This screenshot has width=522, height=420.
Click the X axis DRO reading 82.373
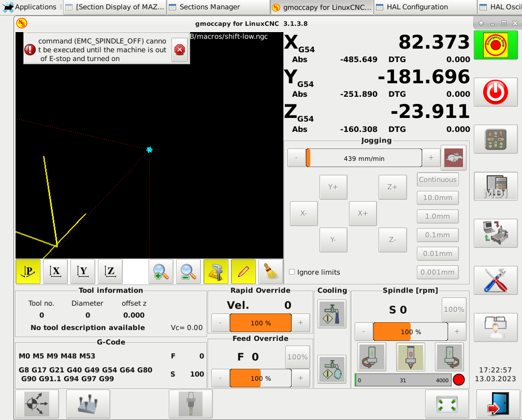(x=434, y=42)
